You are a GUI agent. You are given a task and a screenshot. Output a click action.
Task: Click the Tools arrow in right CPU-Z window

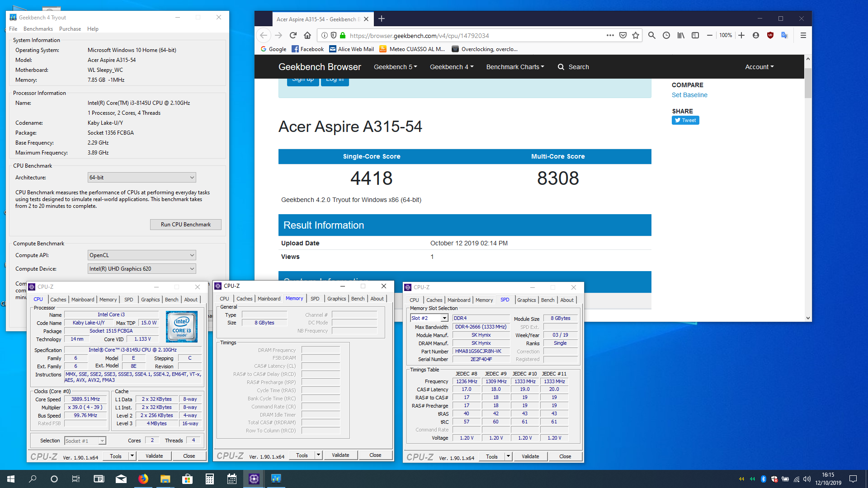point(508,456)
